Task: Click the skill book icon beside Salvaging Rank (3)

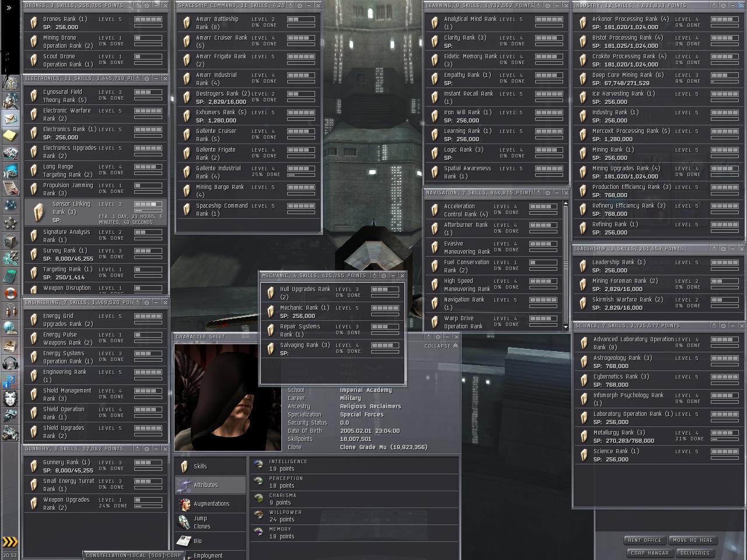Action: (271, 349)
